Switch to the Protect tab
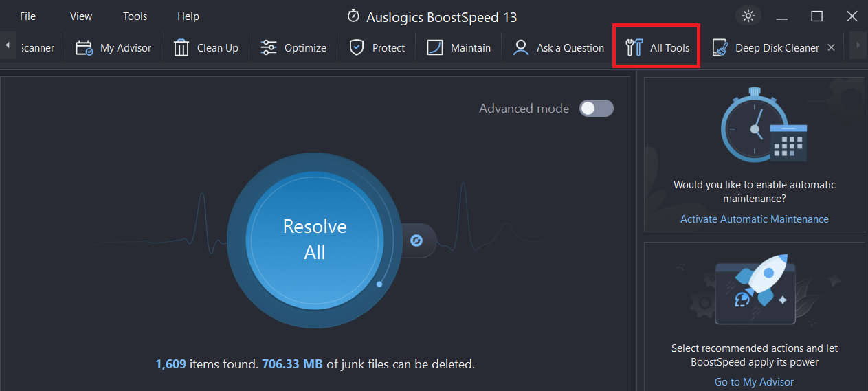Screen dimensions: 868x391 coord(377,47)
